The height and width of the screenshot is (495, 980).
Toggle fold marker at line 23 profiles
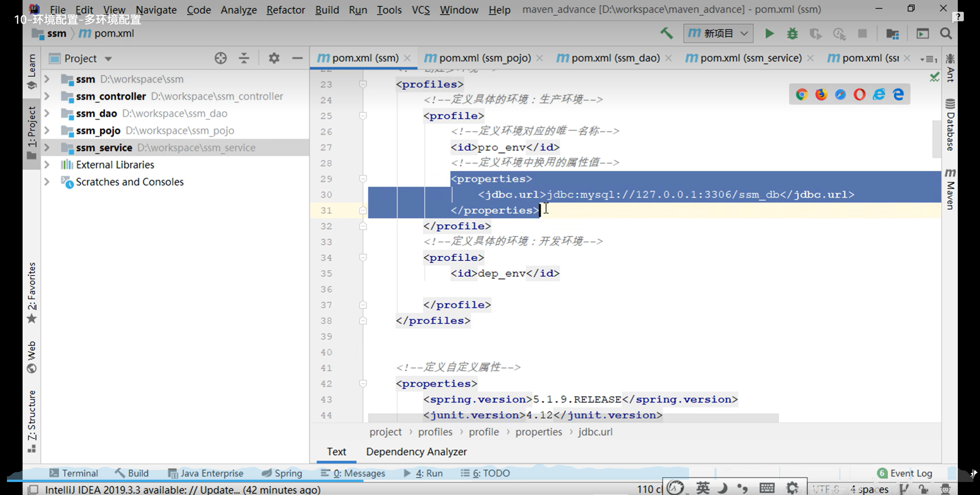(x=363, y=84)
